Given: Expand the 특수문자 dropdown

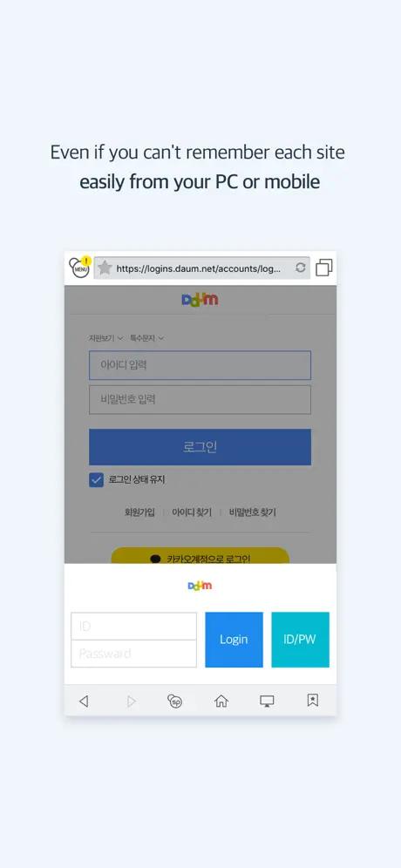Looking at the screenshot, I should coord(146,337).
